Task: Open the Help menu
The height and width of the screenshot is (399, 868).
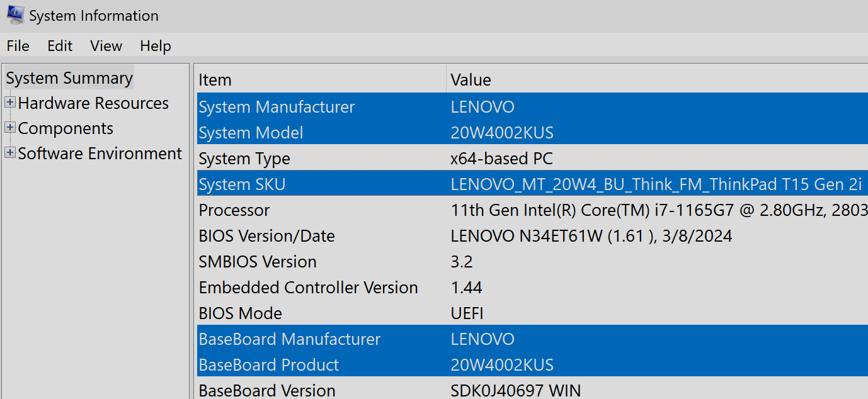Action: 155,45
